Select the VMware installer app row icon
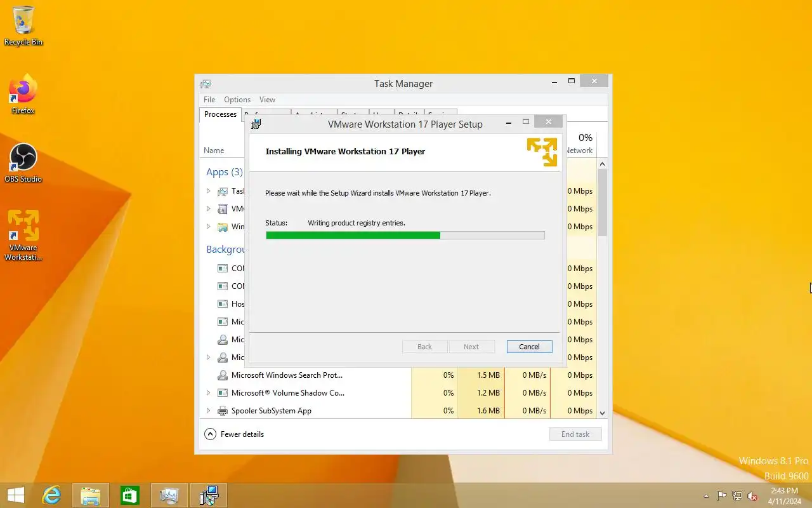The height and width of the screenshot is (508, 812). point(223,209)
